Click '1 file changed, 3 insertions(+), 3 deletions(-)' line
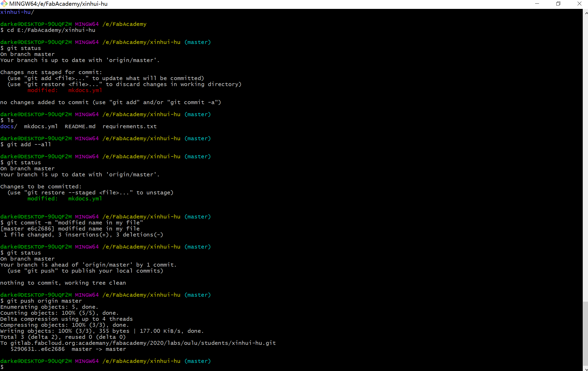This screenshot has height=371, width=588. click(84, 235)
